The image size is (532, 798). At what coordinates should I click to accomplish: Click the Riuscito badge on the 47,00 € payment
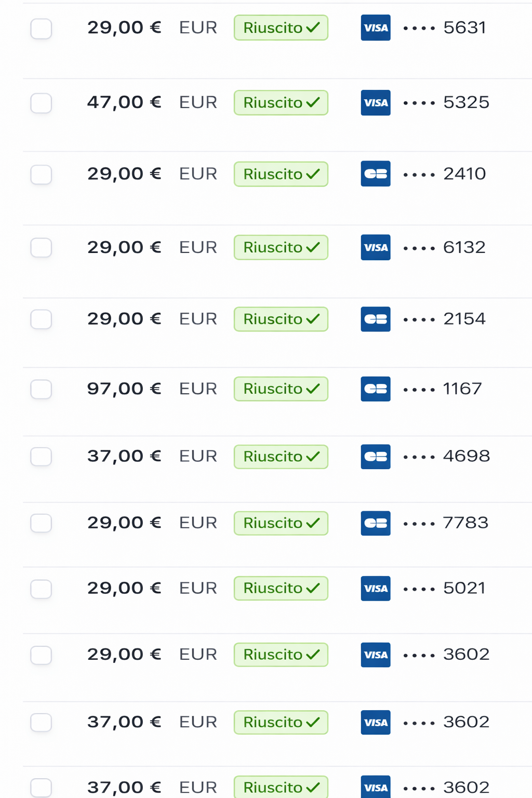[x=281, y=103]
